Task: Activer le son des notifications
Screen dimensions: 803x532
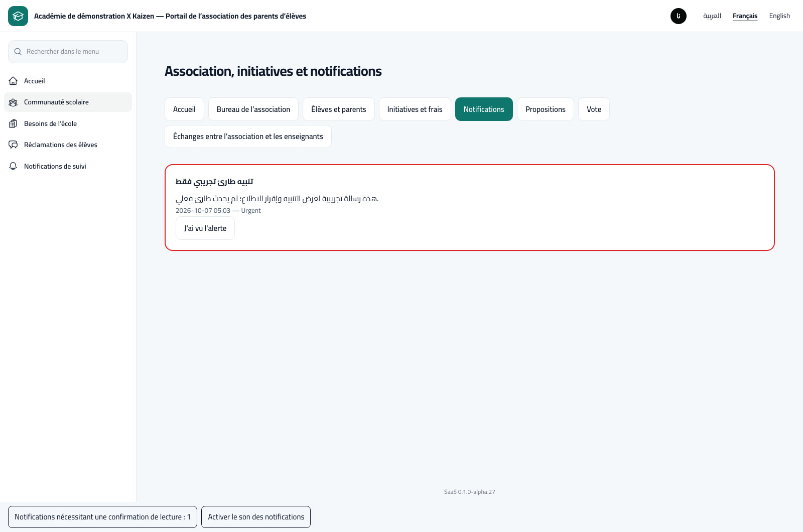Action: coord(256,517)
